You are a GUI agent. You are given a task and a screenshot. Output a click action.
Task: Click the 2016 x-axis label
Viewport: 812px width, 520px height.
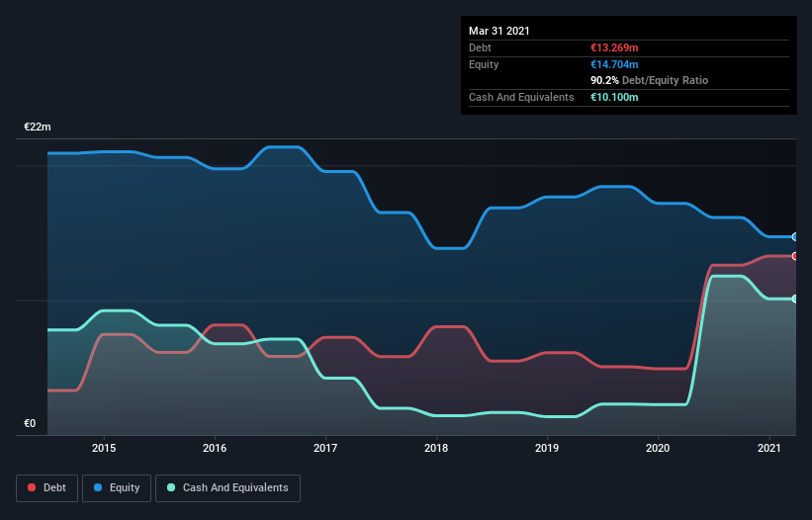point(215,448)
